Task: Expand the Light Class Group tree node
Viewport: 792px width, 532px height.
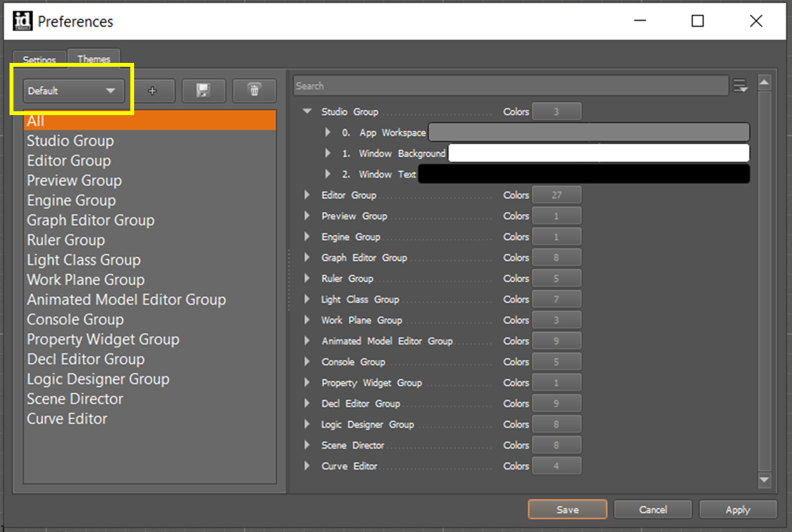Action: 307,299
